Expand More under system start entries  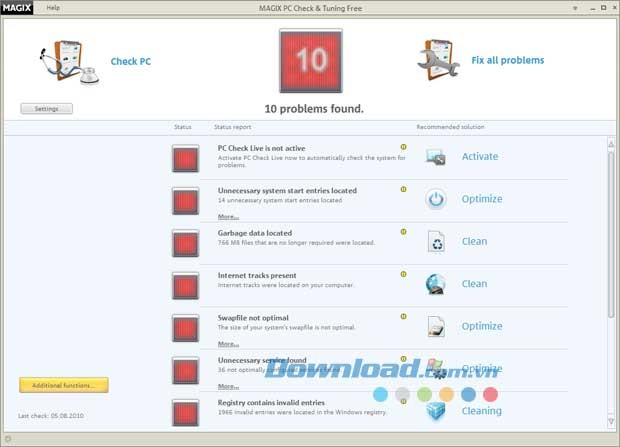[228, 216]
